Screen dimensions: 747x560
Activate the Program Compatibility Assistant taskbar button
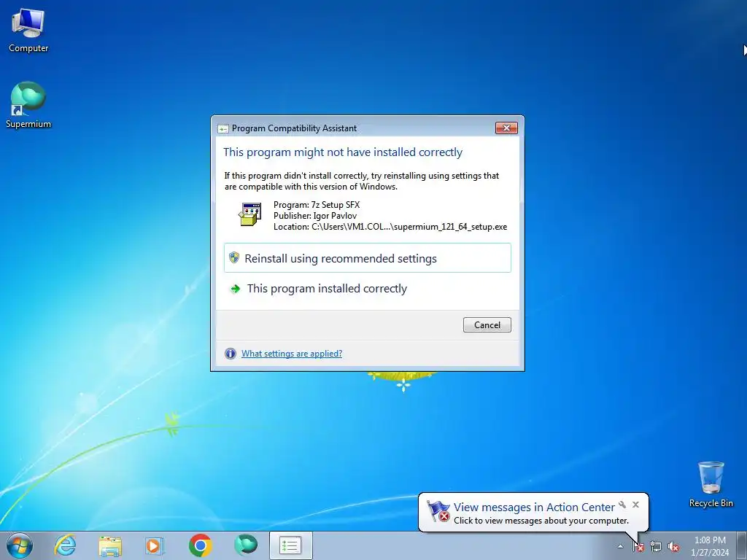pos(290,545)
